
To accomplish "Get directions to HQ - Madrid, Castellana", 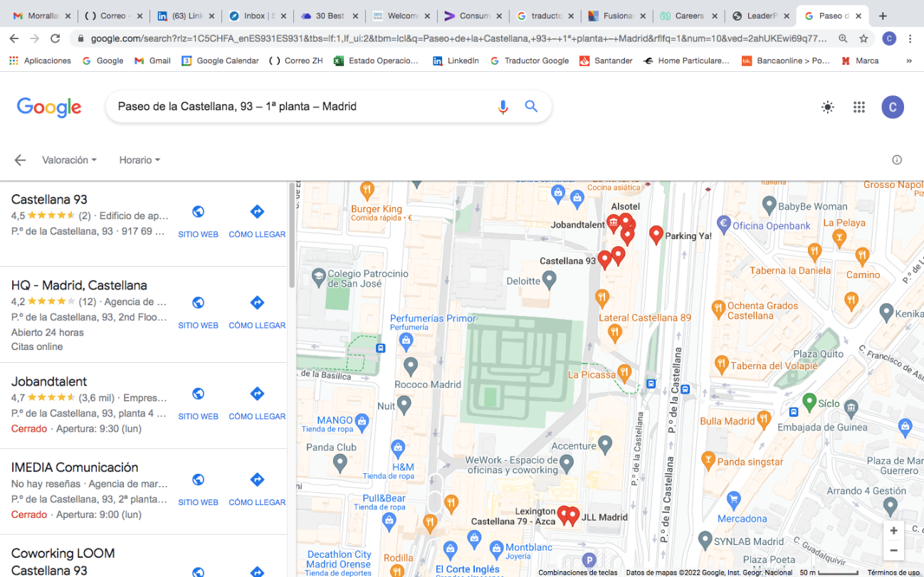I will pos(257,302).
